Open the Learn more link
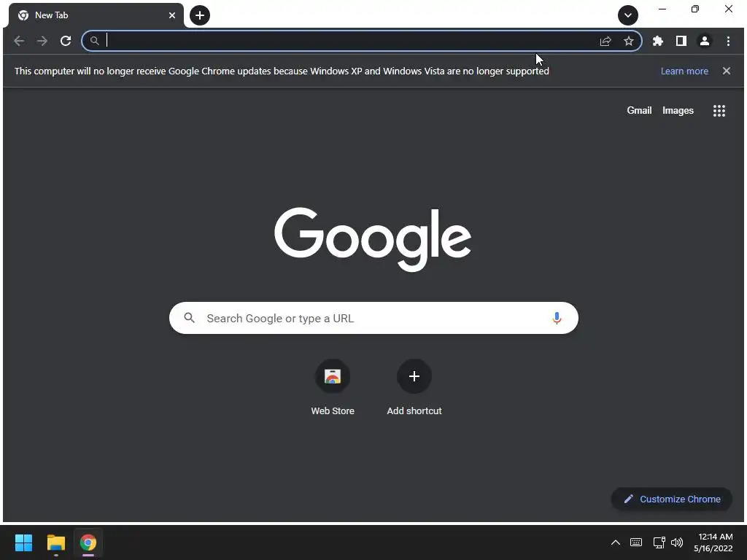 click(684, 71)
